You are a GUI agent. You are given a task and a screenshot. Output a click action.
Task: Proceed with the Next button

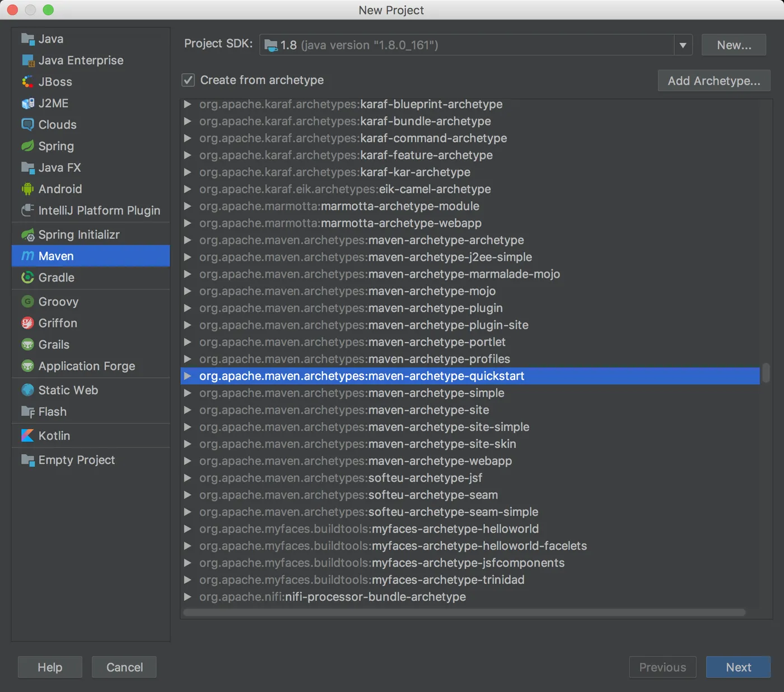(x=738, y=667)
